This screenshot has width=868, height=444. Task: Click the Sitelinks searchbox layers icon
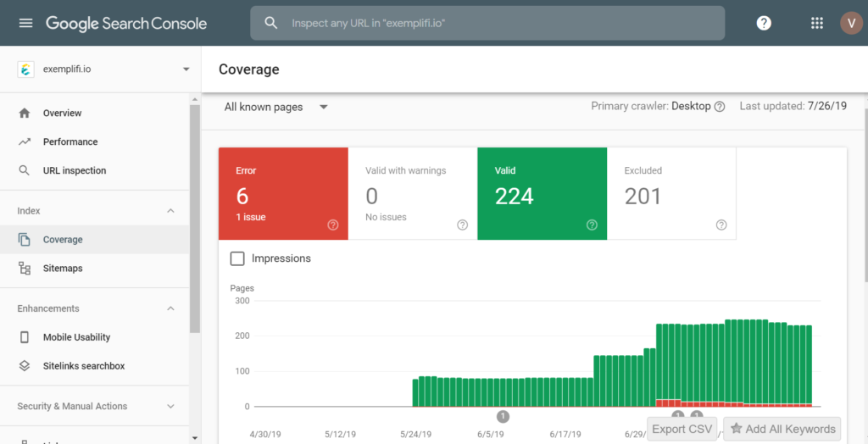(25, 366)
